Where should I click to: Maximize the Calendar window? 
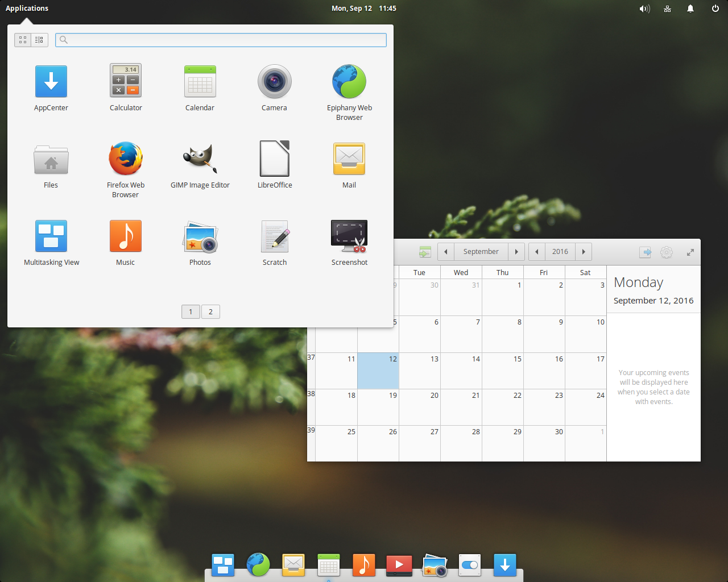690,252
